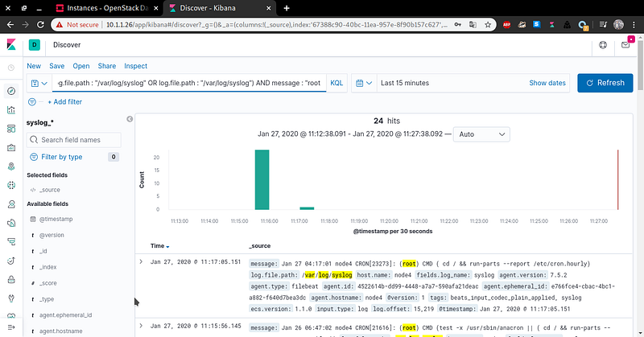644x337 pixels.
Task: Click the tall histogram bar at 11:15:30
Action: (x=262, y=180)
